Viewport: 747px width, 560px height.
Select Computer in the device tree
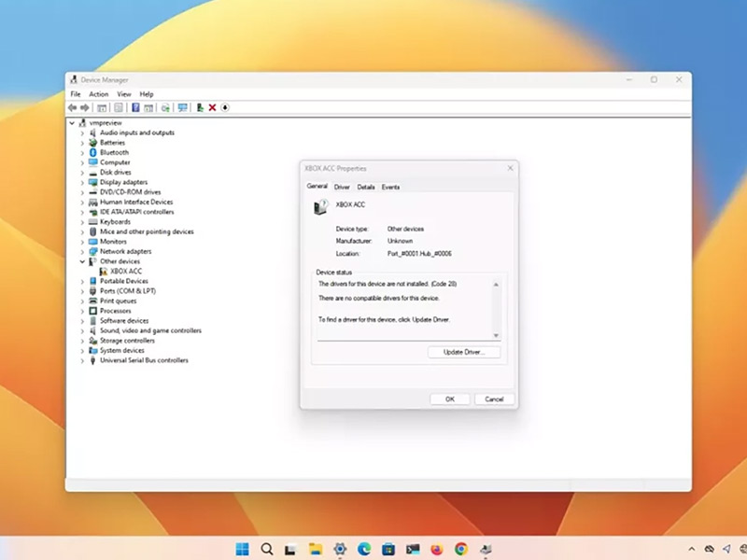tap(115, 162)
